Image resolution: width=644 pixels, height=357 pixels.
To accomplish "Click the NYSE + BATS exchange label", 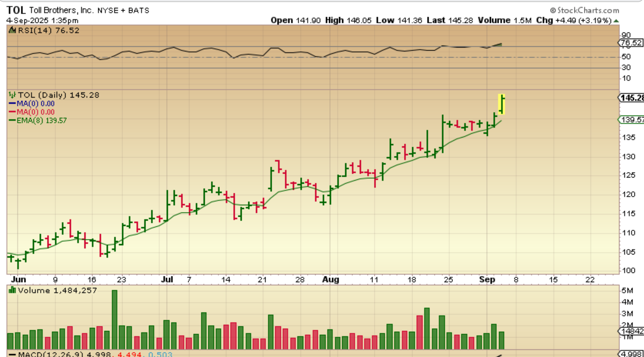I will (x=123, y=11).
